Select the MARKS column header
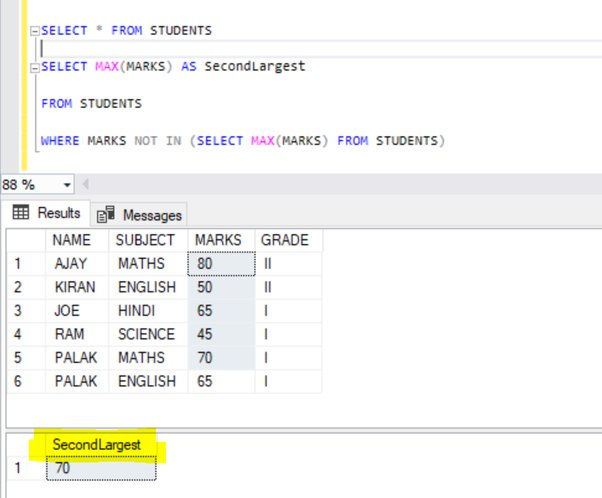 (221, 240)
